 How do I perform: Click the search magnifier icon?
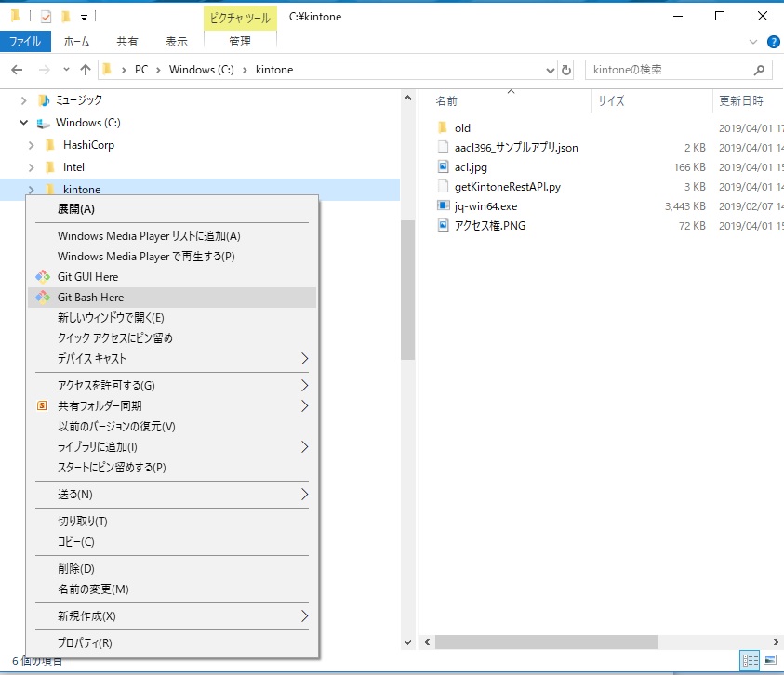point(760,69)
